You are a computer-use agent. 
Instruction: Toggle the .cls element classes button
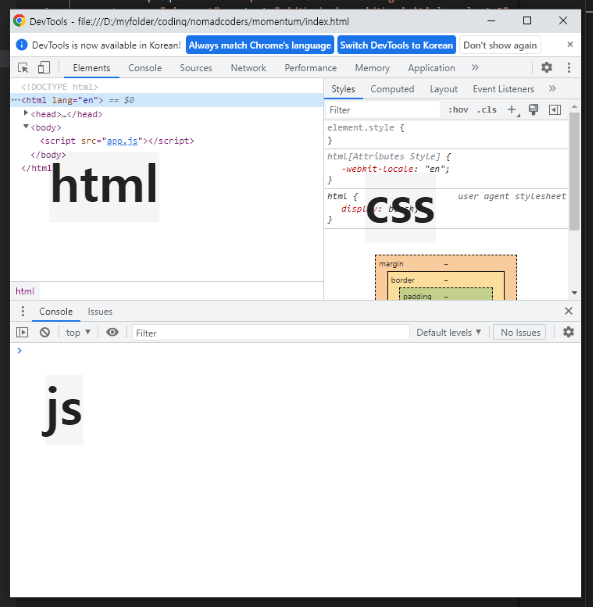[x=487, y=110]
